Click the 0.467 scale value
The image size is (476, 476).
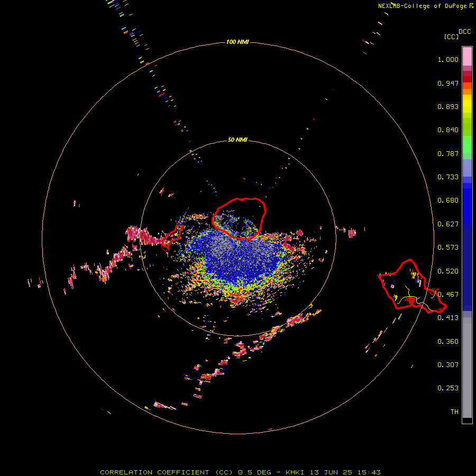448,295
